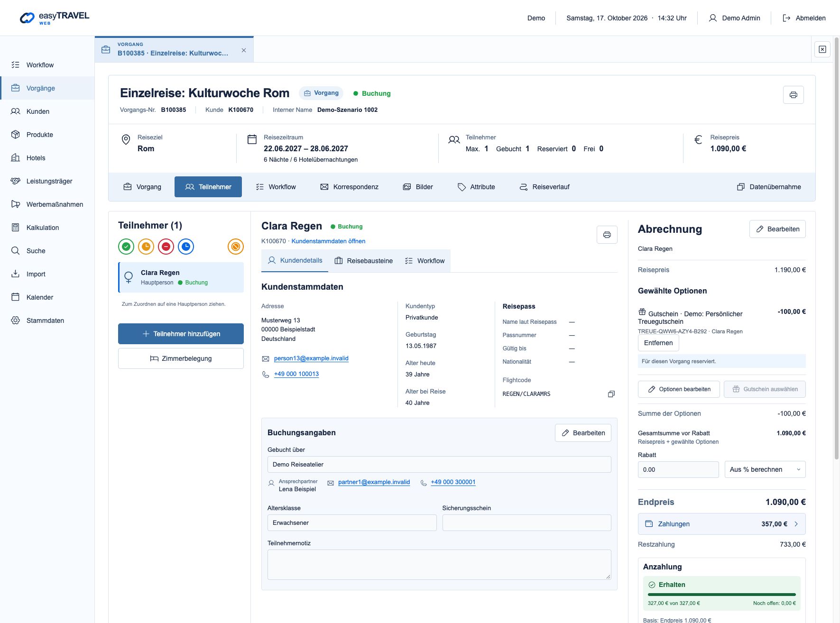Image resolution: width=840 pixels, height=623 pixels.
Task: Click the green checkmark participant status filter
Action: point(126,247)
